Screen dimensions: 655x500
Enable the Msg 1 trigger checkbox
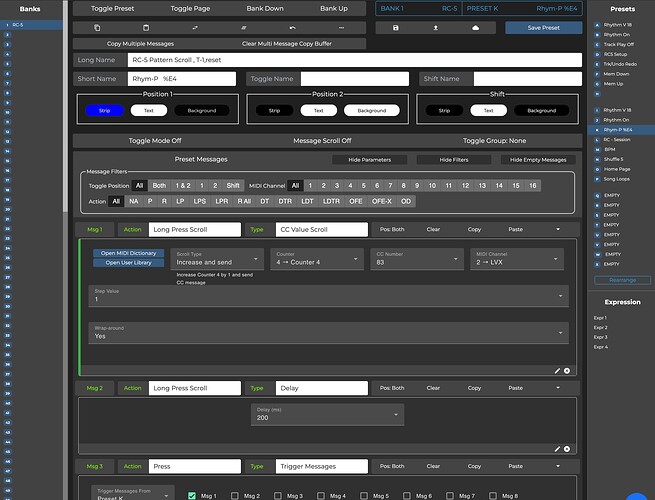(x=192, y=496)
